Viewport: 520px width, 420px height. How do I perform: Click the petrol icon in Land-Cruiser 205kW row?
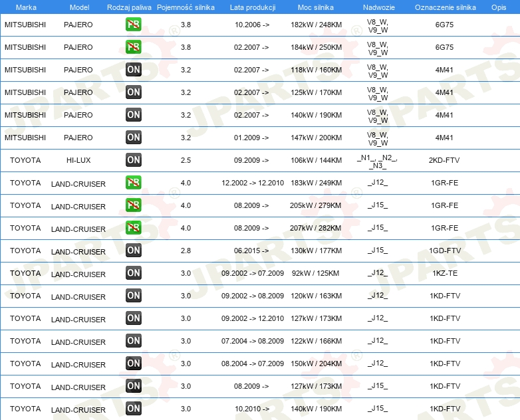pyautogui.click(x=133, y=205)
